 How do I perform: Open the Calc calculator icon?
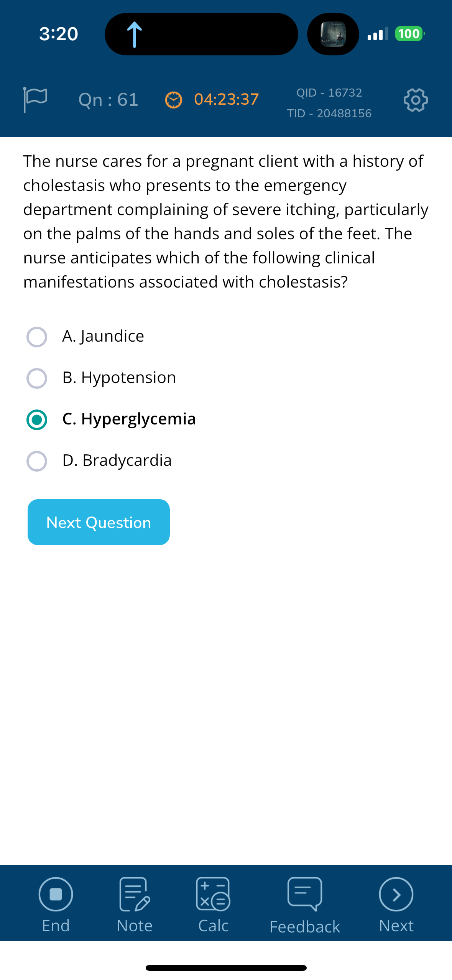213,894
